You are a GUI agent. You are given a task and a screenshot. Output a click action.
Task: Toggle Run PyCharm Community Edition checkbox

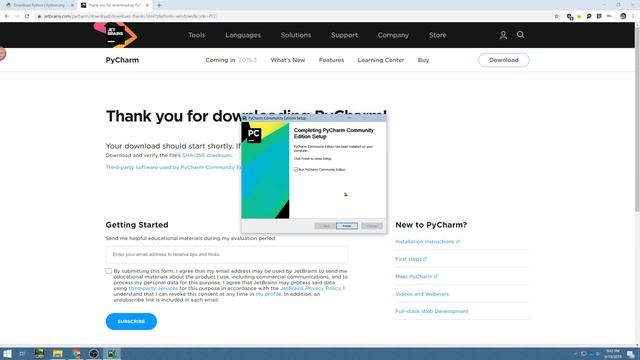point(296,169)
